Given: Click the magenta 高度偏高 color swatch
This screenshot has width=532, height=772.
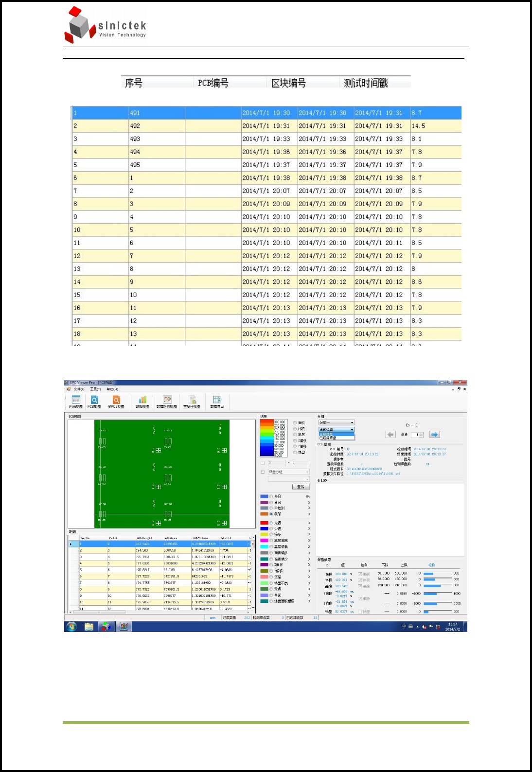Looking at the screenshot, I should (264, 541).
